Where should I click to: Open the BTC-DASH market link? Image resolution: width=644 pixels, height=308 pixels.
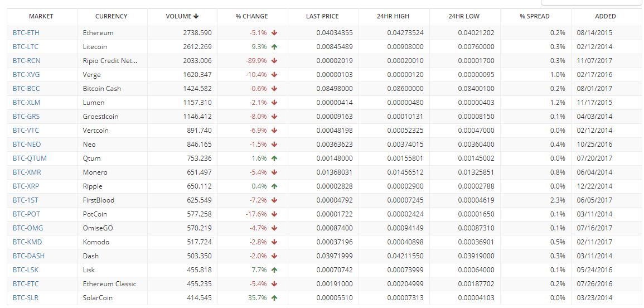[x=29, y=256]
